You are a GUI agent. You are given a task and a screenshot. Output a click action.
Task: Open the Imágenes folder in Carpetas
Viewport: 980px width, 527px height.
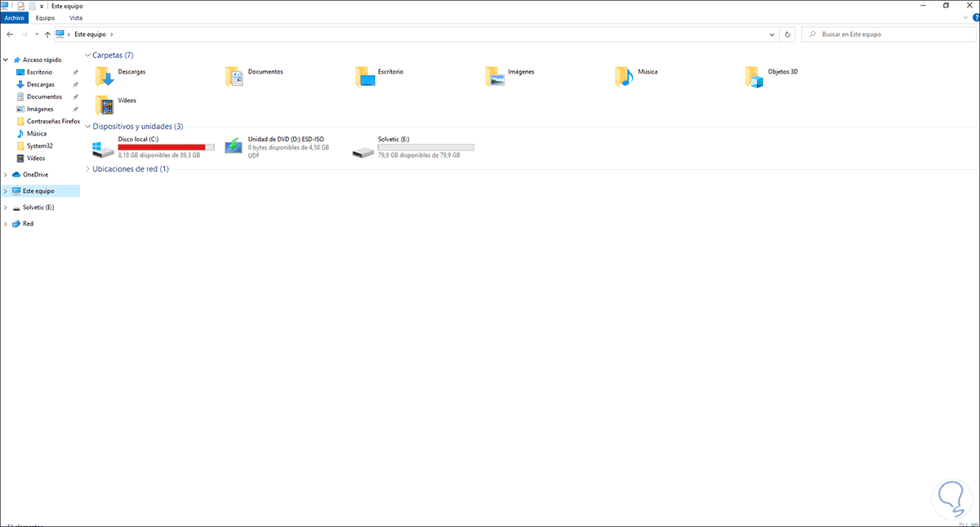pos(510,76)
